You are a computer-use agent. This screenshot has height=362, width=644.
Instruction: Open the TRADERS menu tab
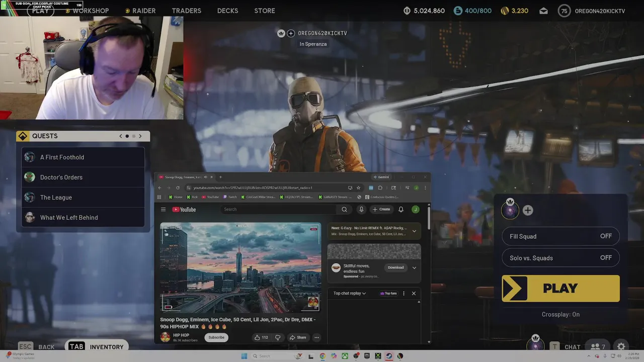186,11
